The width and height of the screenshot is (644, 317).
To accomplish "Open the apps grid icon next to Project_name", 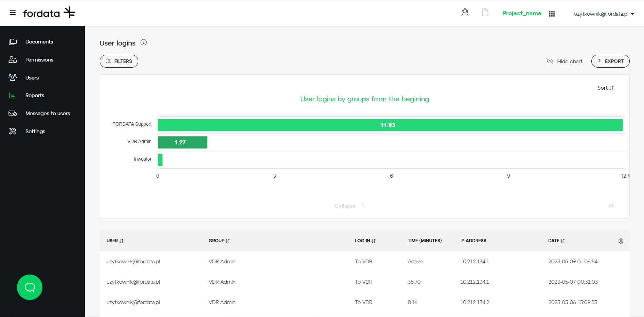I will coord(552,14).
